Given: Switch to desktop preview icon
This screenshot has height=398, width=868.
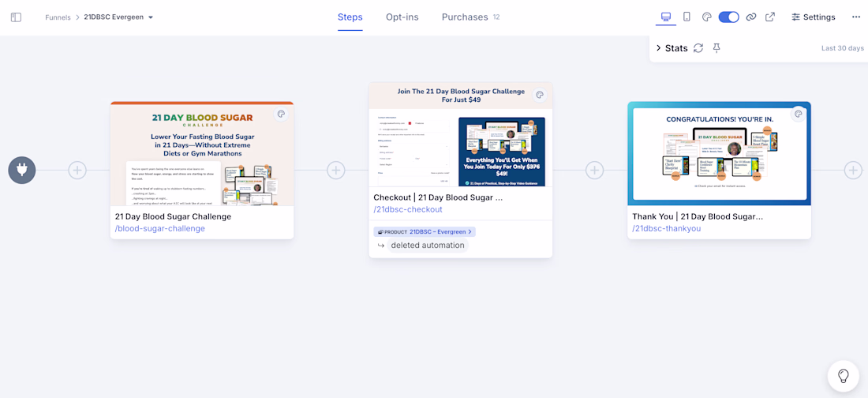Looking at the screenshot, I should click(666, 17).
